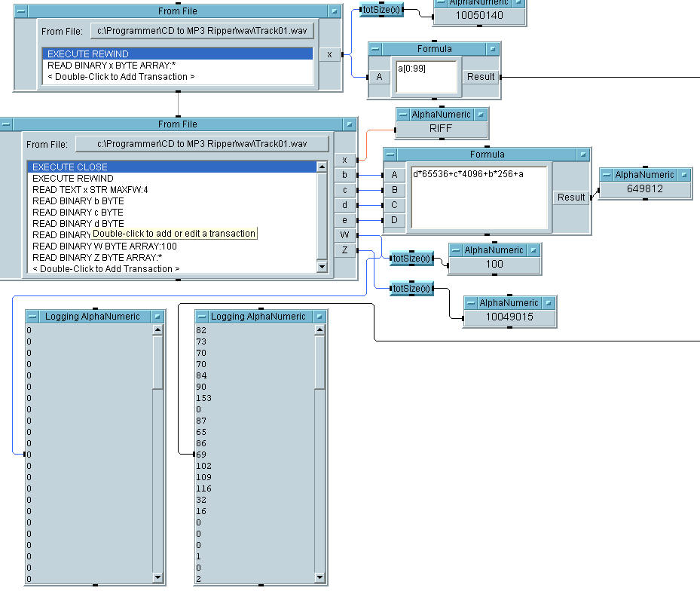Click into the a[0:99] formula expression field

pyautogui.click(x=426, y=77)
